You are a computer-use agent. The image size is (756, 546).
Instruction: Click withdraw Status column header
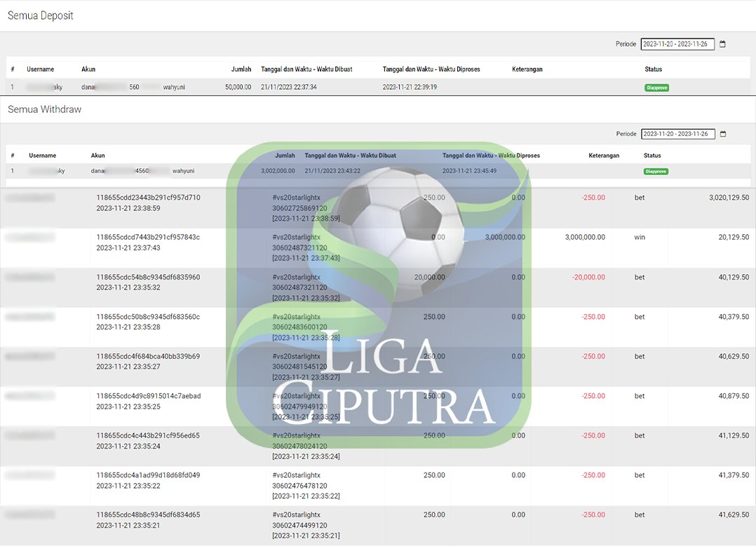(652, 156)
